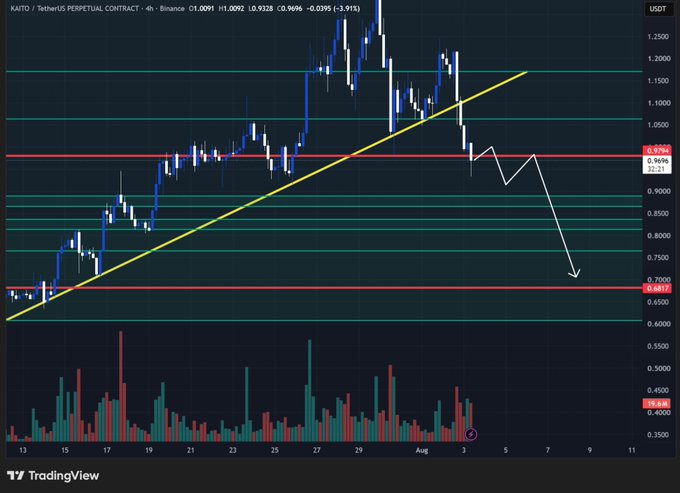
Task: Click the TradingView logo
Action: [53, 476]
